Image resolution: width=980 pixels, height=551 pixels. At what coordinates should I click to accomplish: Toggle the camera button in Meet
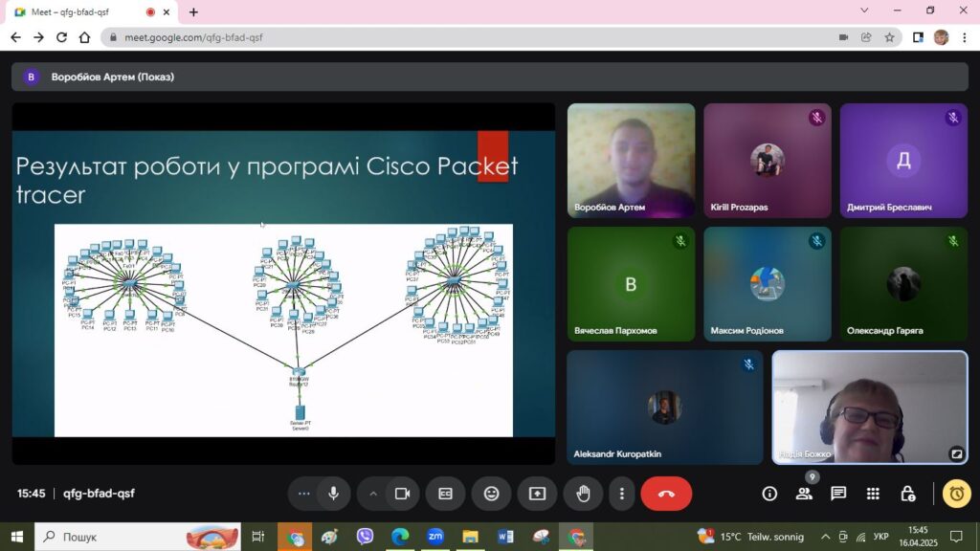point(402,494)
